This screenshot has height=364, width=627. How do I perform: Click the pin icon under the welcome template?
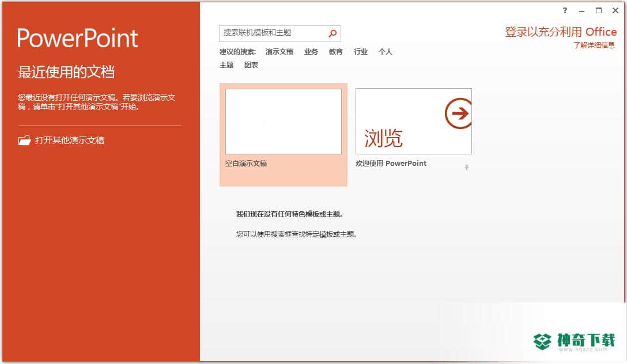coord(467,168)
